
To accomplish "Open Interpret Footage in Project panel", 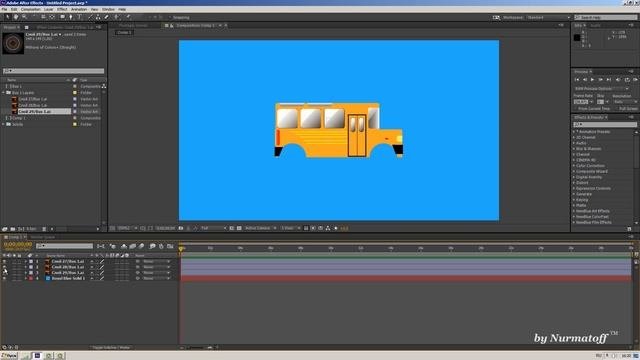I will (4, 229).
